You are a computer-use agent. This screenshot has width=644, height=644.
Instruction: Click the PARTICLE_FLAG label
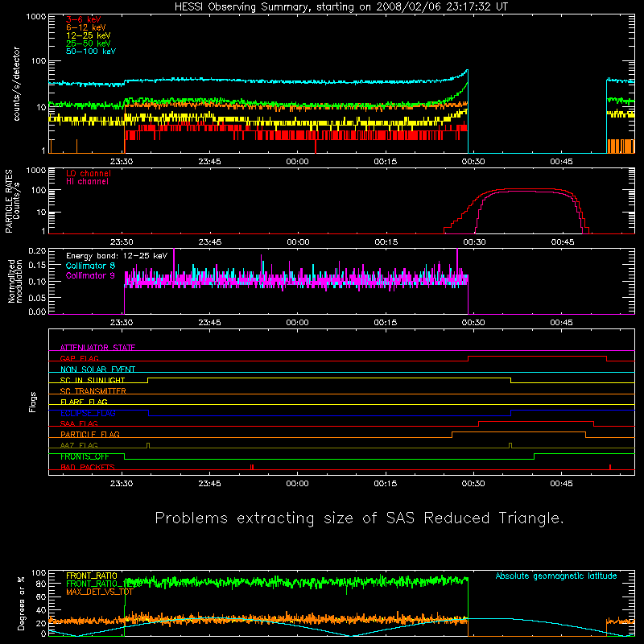coord(90,434)
